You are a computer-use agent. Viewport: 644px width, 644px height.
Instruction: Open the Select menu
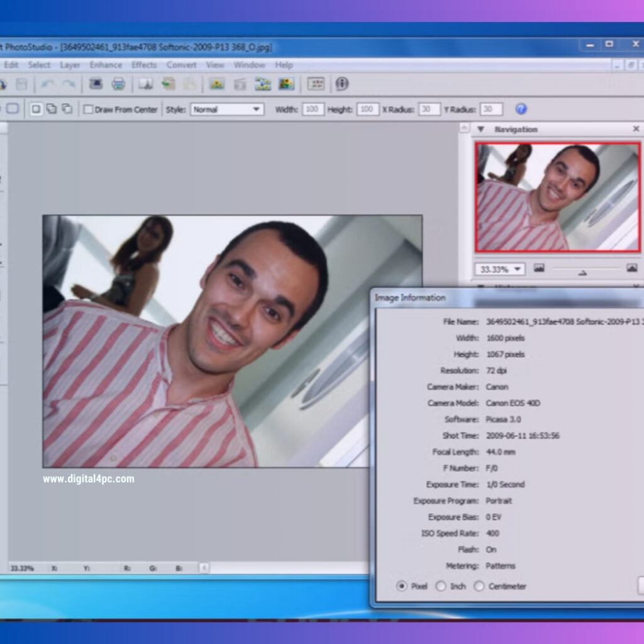[x=39, y=65]
